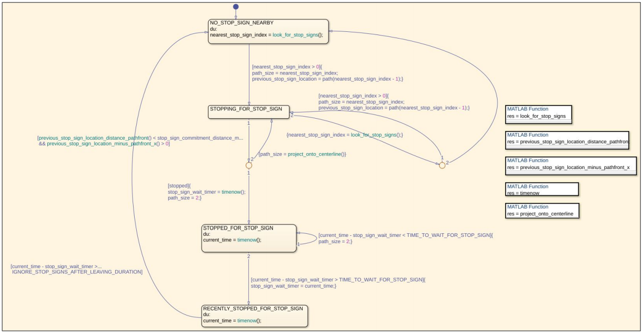This screenshot has width=644, height=335.
Task: Click the transition label with > TIME_TO_WAIT_FOR_STOP_SIGN
Action: click(338, 283)
